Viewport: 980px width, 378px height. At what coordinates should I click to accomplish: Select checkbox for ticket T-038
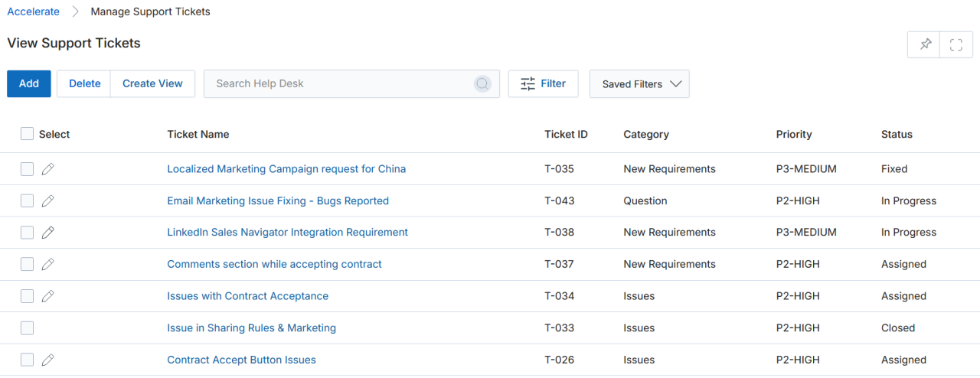(x=27, y=233)
